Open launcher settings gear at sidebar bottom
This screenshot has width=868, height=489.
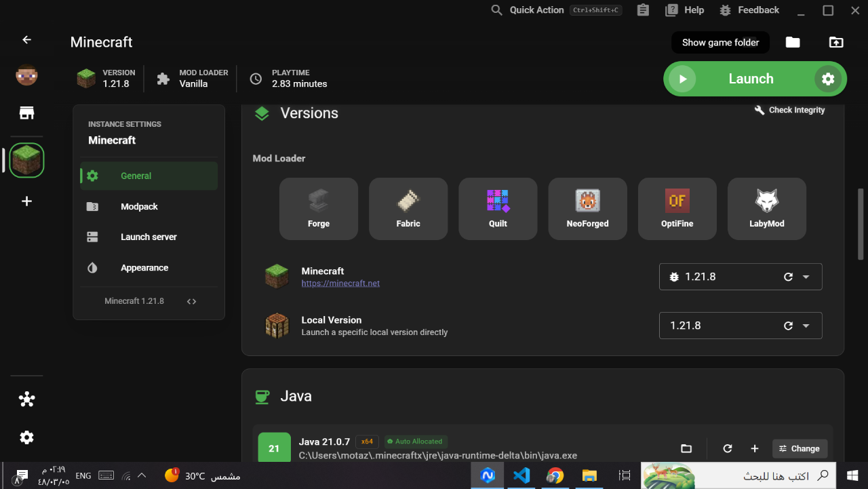click(26, 437)
